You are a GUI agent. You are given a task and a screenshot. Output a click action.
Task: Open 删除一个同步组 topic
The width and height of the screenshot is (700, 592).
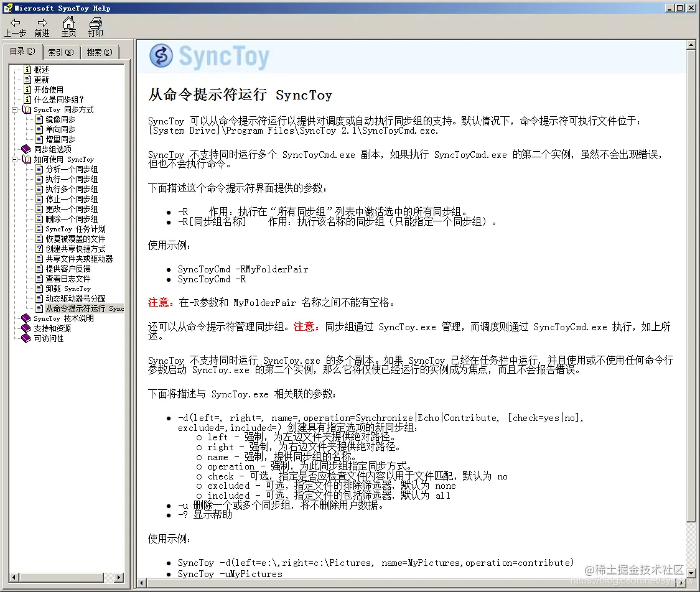(x=72, y=219)
